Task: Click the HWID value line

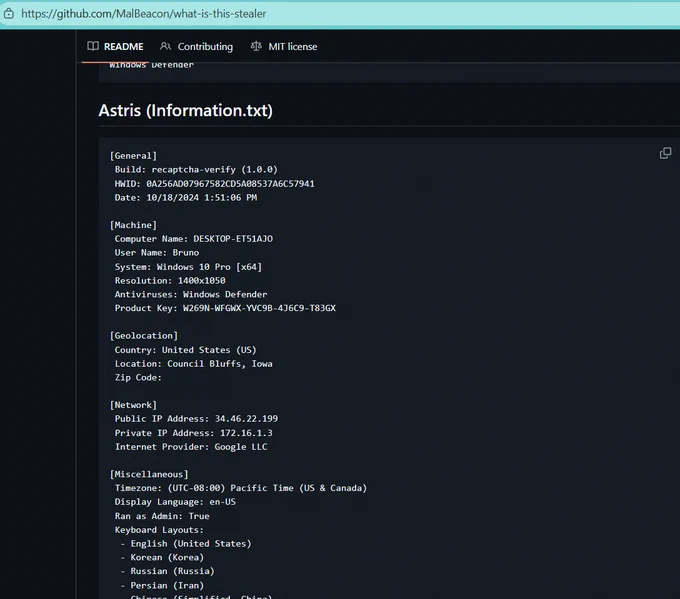Action: [215, 183]
